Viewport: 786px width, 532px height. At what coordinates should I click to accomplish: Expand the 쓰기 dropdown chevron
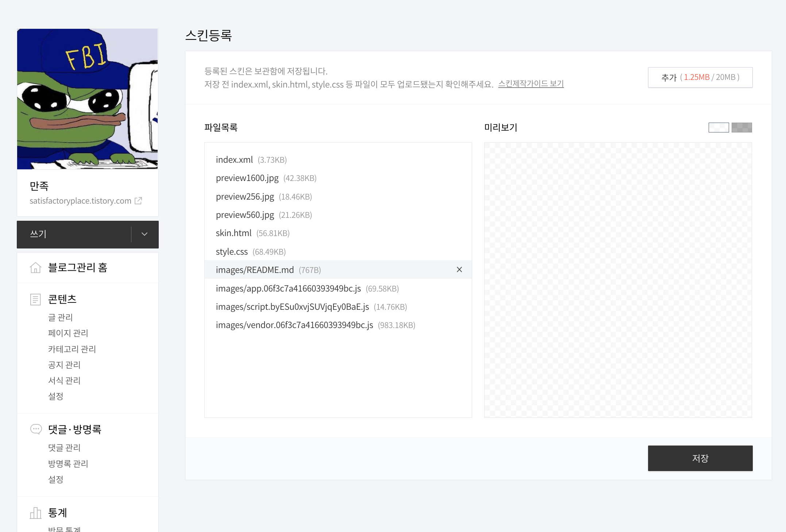pyautogui.click(x=145, y=234)
